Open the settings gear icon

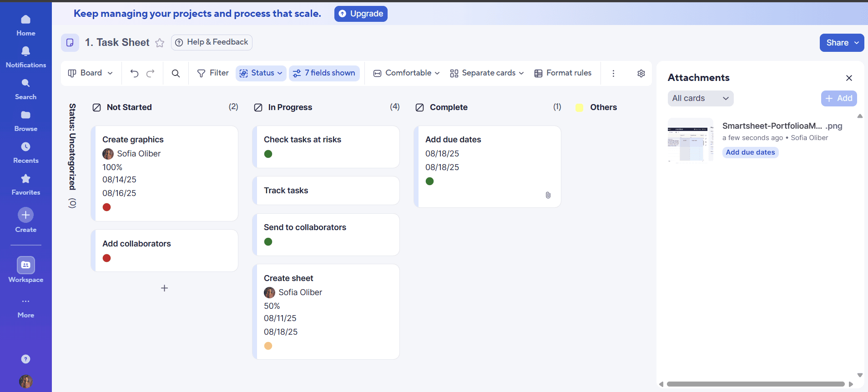641,73
